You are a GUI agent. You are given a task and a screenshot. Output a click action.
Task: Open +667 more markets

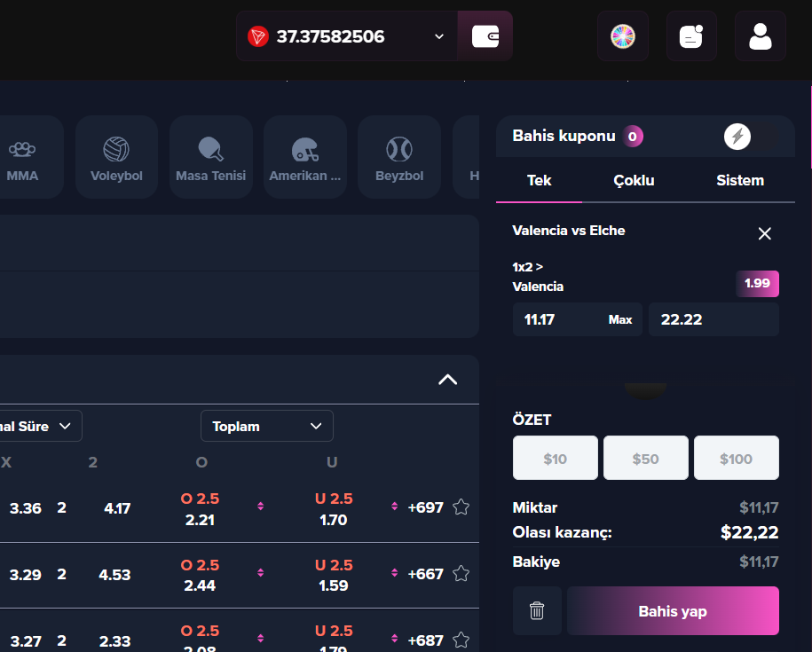click(x=426, y=574)
